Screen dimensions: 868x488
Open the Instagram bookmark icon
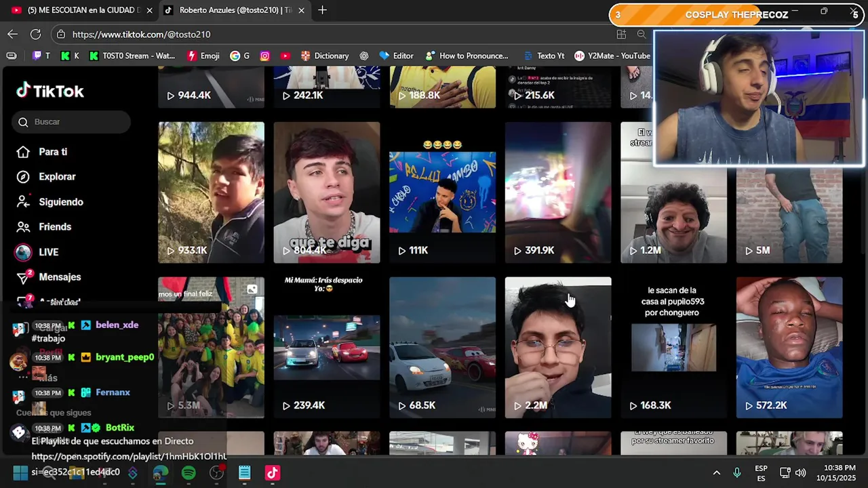tap(265, 56)
